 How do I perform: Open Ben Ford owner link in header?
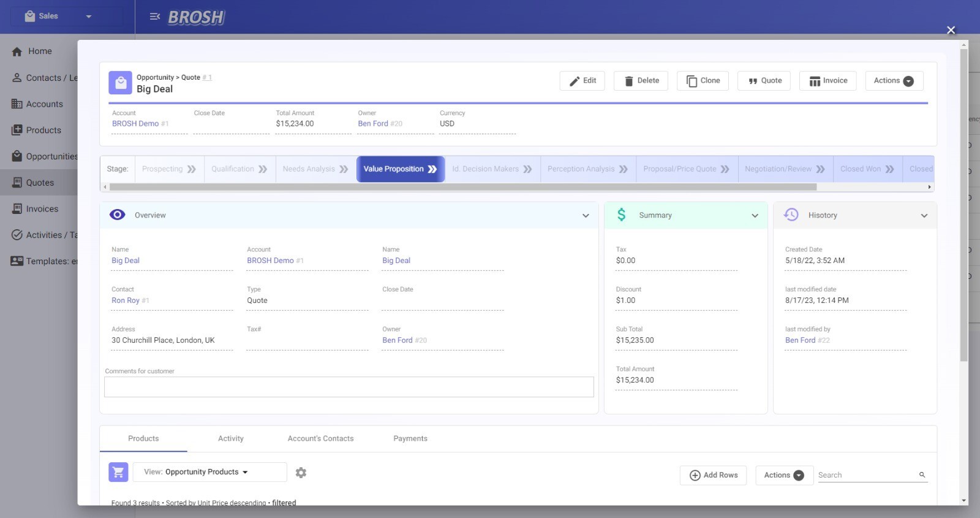(x=373, y=124)
